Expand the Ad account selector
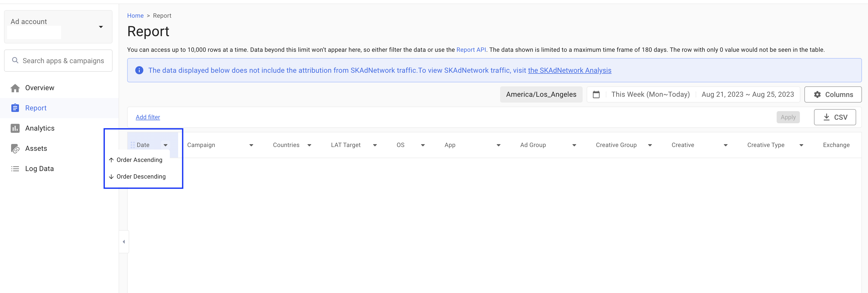The image size is (868, 293). point(101,27)
